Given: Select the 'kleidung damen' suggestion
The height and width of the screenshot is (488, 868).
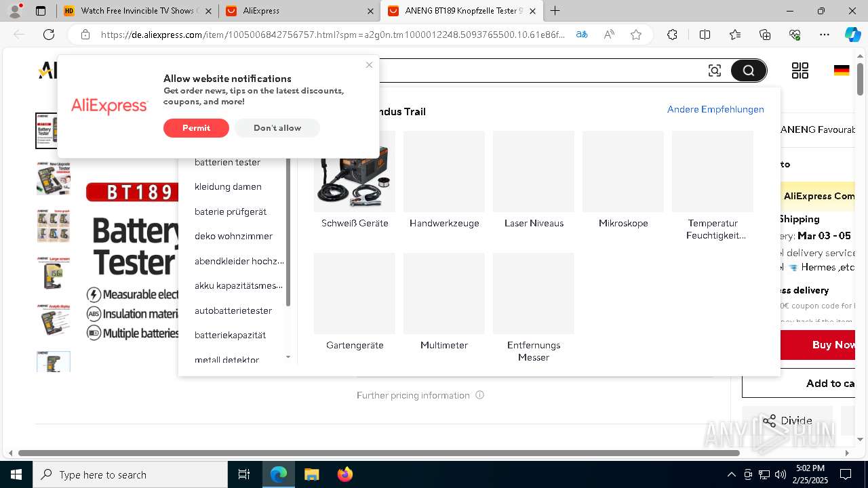Looking at the screenshot, I should point(228,186).
